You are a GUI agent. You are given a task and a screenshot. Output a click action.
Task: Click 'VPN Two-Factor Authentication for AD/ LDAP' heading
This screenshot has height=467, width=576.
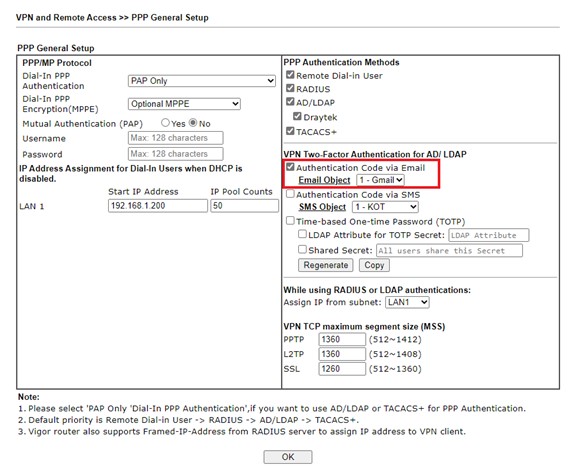pyautogui.click(x=375, y=154)
